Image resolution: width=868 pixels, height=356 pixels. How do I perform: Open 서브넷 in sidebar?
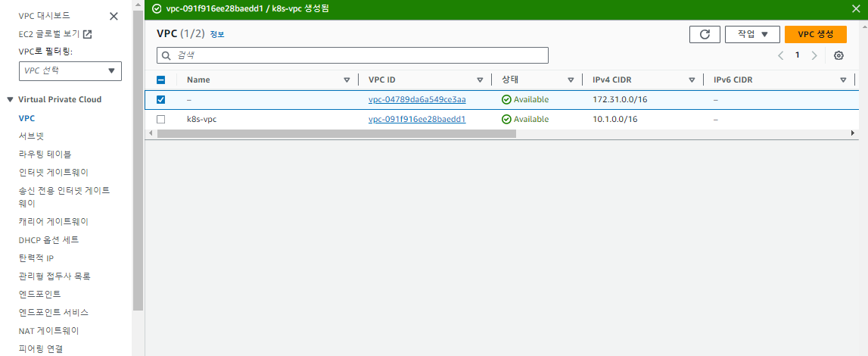[x=31, y=136]
